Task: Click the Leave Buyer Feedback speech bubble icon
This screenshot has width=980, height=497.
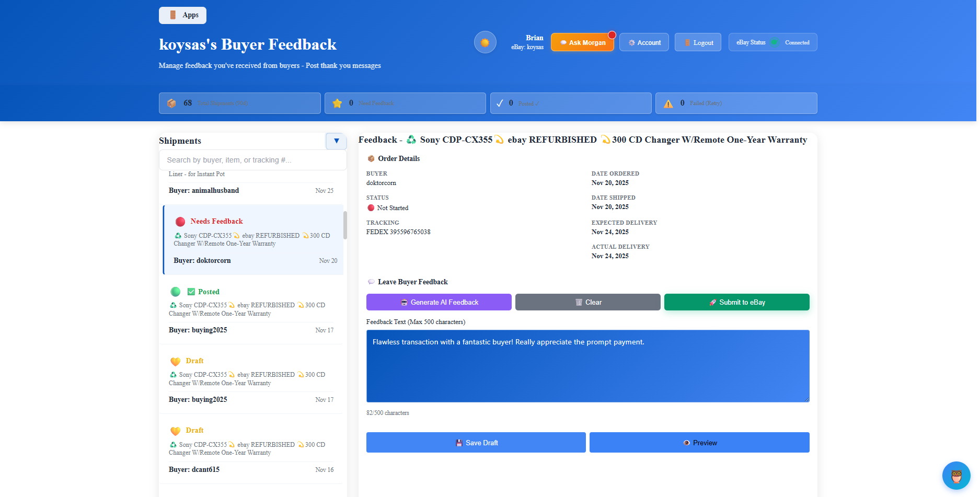Action: (371, 282)
